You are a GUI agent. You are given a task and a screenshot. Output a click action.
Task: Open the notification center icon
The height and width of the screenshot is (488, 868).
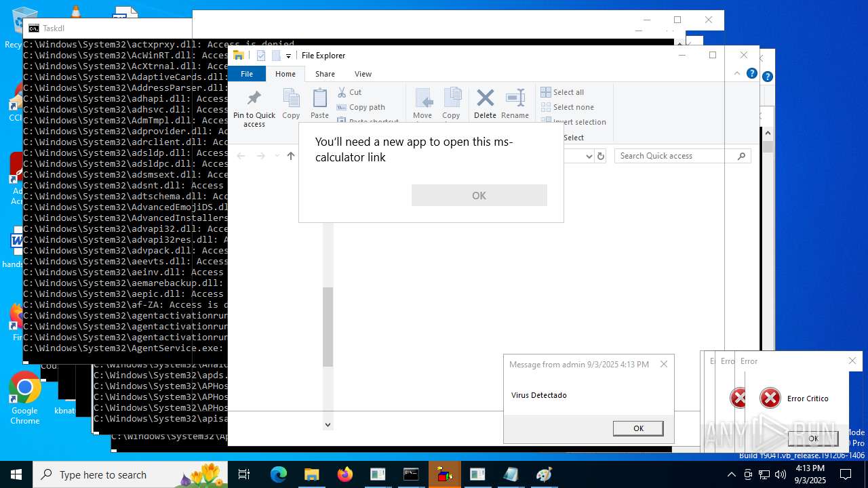(x=846, y=474)
